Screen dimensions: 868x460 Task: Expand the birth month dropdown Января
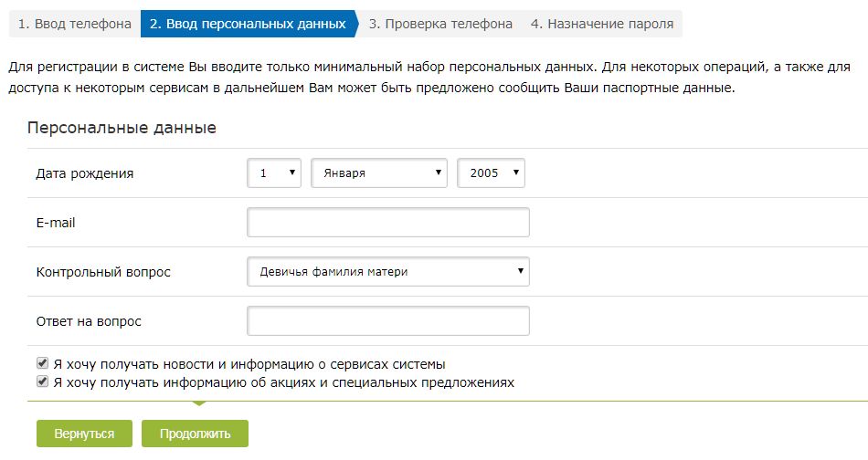tap(378, 173)
